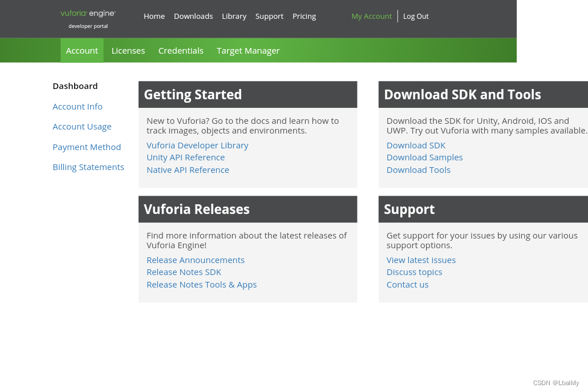Open Account Usage in the sidebar
This screenshot has height=392, width=588.
[82, 127]
